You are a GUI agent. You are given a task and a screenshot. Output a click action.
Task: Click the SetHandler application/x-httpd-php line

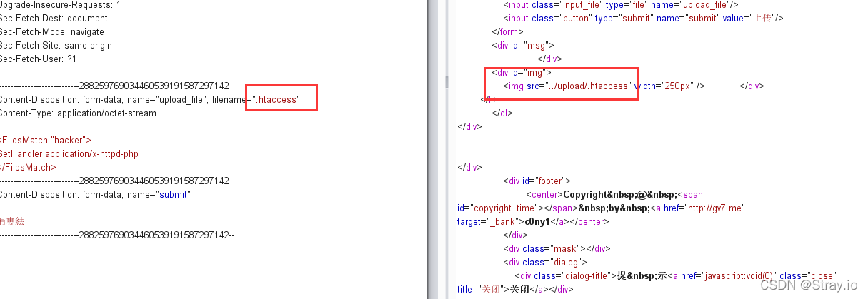69,154
